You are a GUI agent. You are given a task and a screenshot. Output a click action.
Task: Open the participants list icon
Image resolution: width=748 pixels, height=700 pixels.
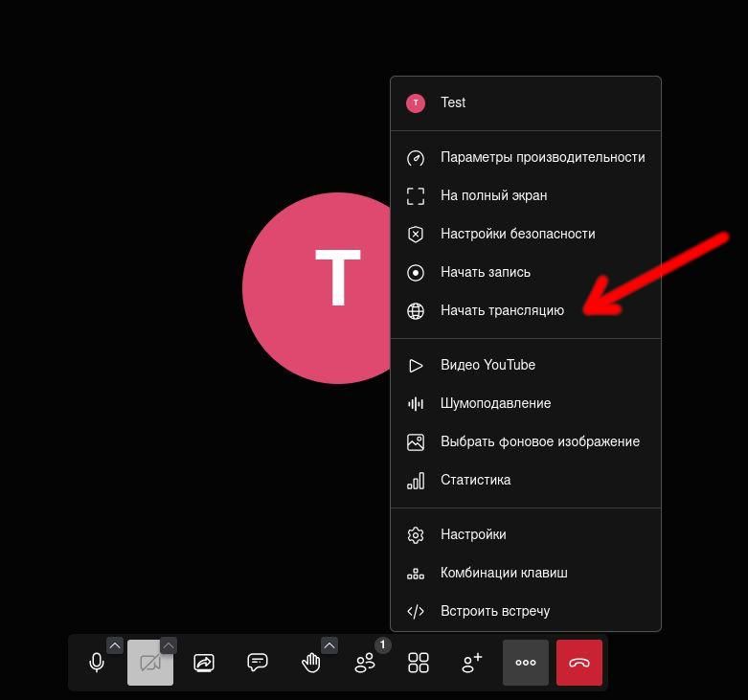pyautogui.click(x=365, y=663)
